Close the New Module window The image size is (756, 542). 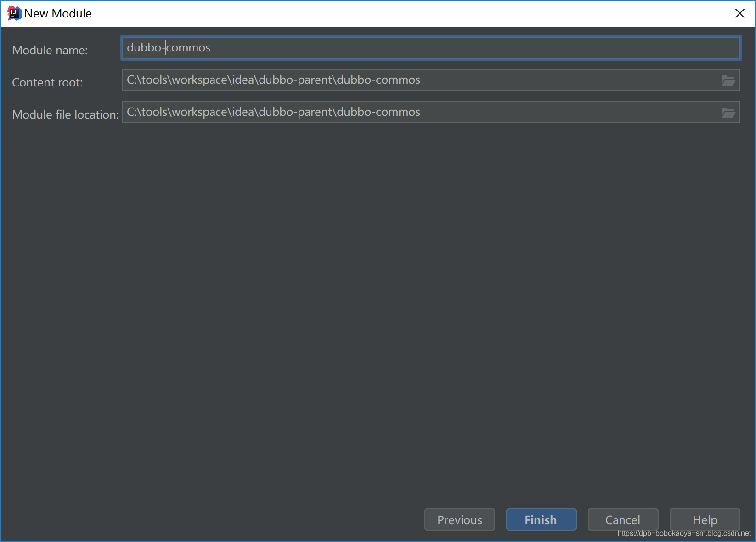click(x=740, y=13)
